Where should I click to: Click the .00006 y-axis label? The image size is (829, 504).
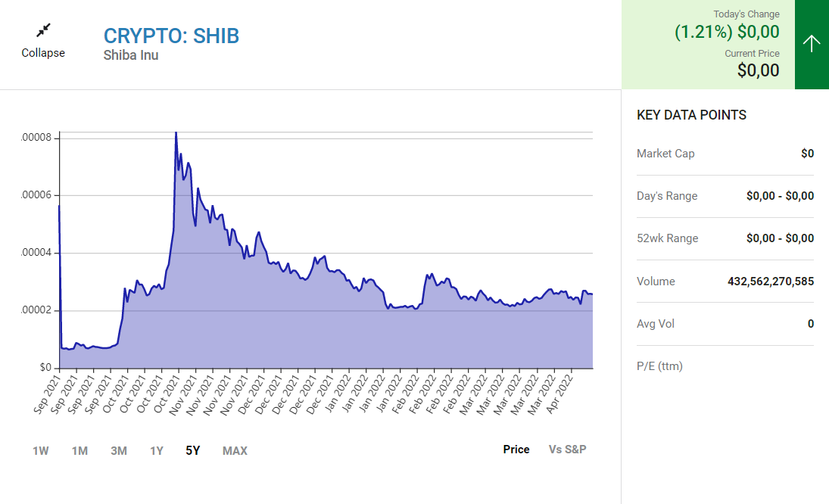tap(36, 195)
